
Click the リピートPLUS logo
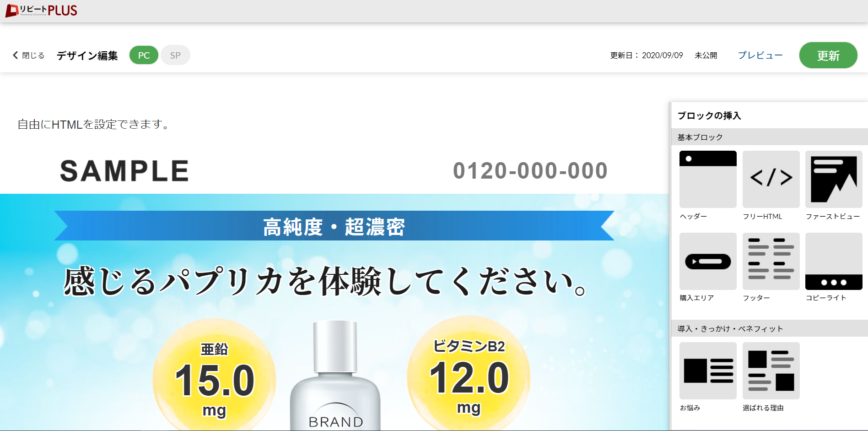tap(41, 11)
